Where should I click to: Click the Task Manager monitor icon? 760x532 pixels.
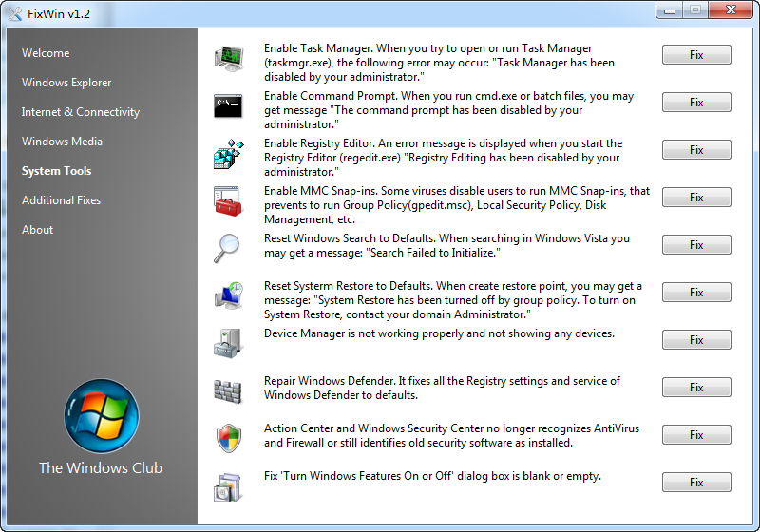tap(229, 59)
